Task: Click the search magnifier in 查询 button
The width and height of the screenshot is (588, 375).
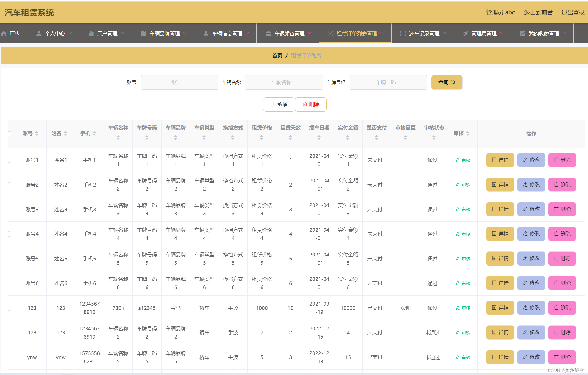Action: point(453,82)
